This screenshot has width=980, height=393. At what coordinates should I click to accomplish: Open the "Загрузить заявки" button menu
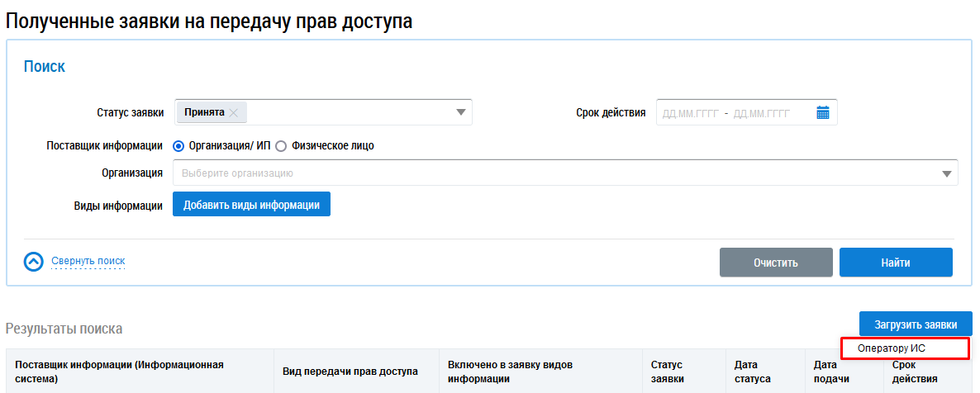pos(916,324)
